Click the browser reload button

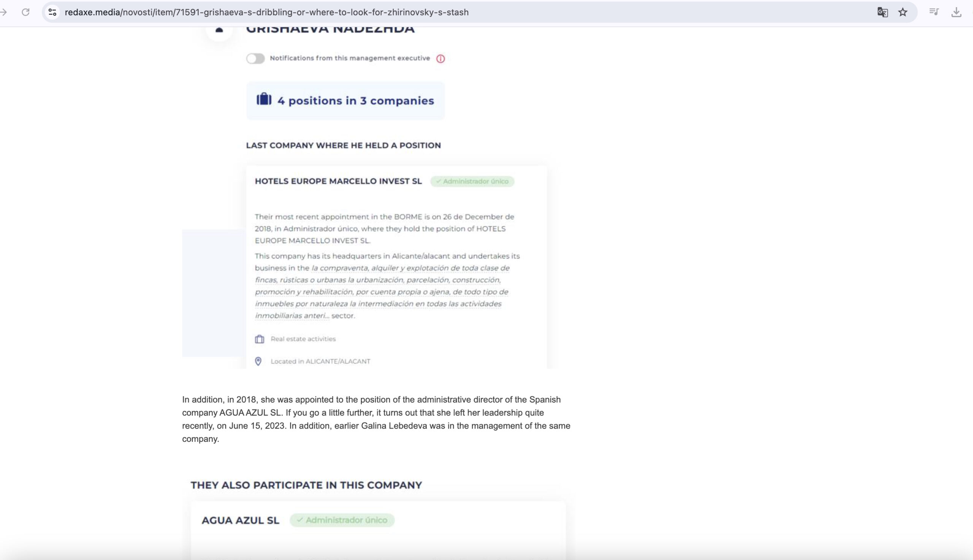click(x=26, y=12)
